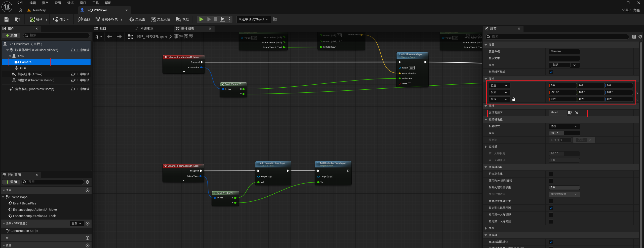Open 类设置 class settings
This screenshot has height=248, width=644.
click(x=137, y=19)
